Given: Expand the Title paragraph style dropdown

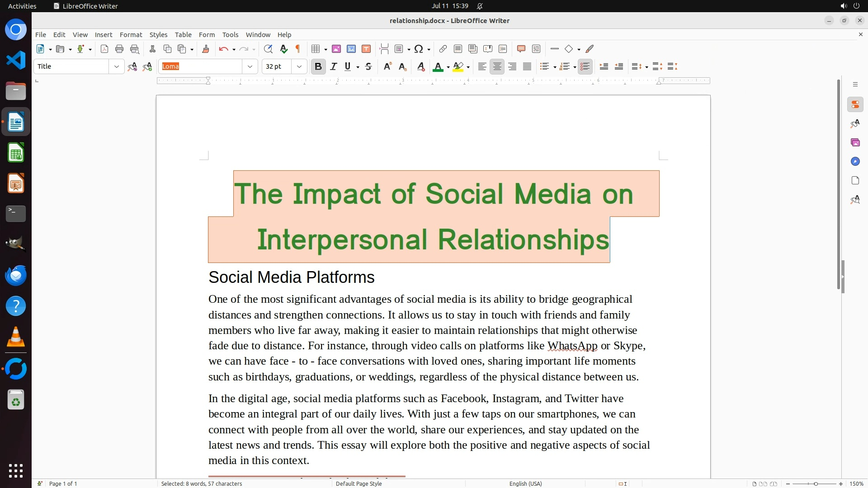Looking at the screenshot, I should (116, 66).
